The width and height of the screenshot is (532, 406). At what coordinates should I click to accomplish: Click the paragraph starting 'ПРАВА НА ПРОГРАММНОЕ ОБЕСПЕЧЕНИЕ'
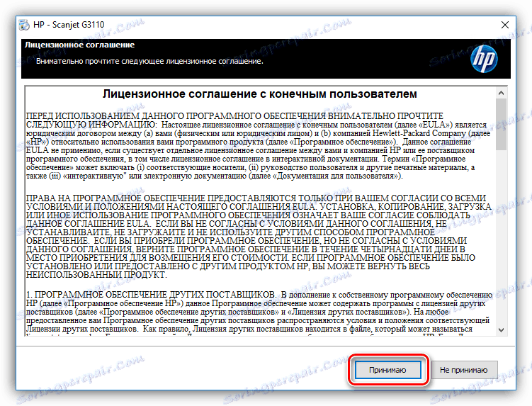259,236
